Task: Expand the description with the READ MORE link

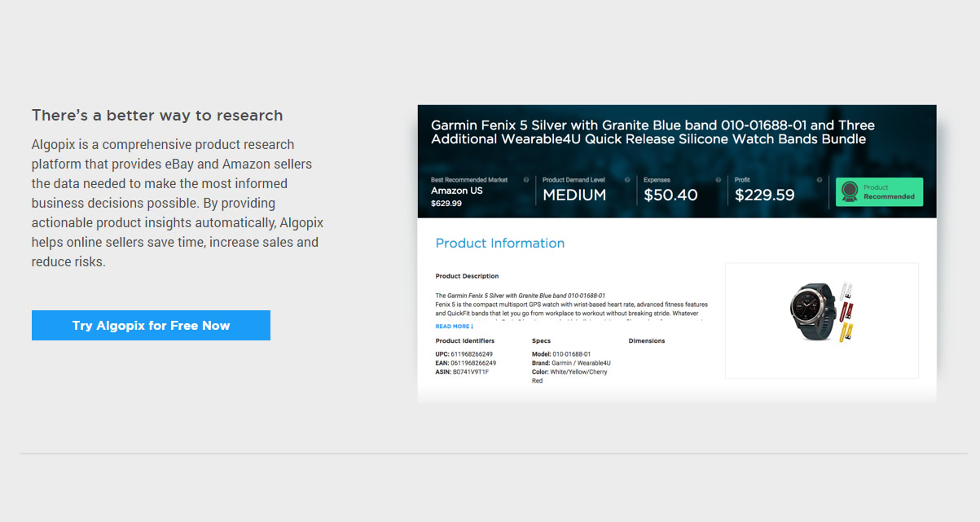Action: 455,327
